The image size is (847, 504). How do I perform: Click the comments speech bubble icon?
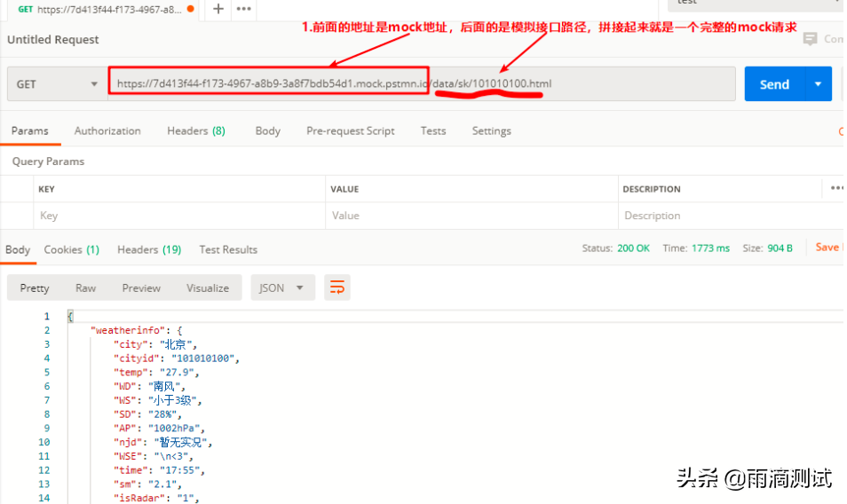(810, 39)
